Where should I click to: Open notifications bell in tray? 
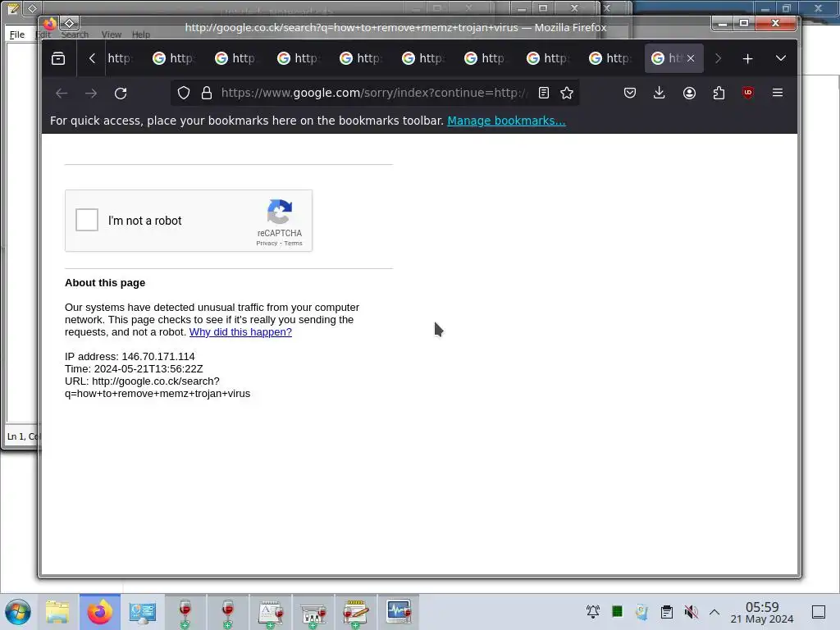coord(593,612)
